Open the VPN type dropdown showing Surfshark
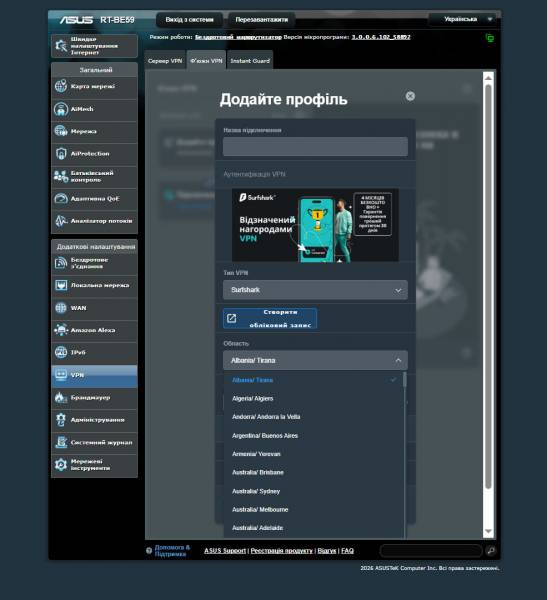The height and width of the screenshot is (600, 547). [315, 290]
